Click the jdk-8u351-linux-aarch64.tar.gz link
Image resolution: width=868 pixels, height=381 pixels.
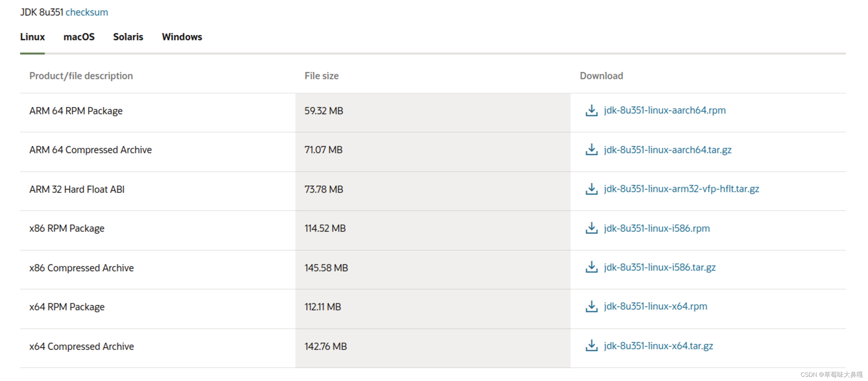[x=667, y=150]
